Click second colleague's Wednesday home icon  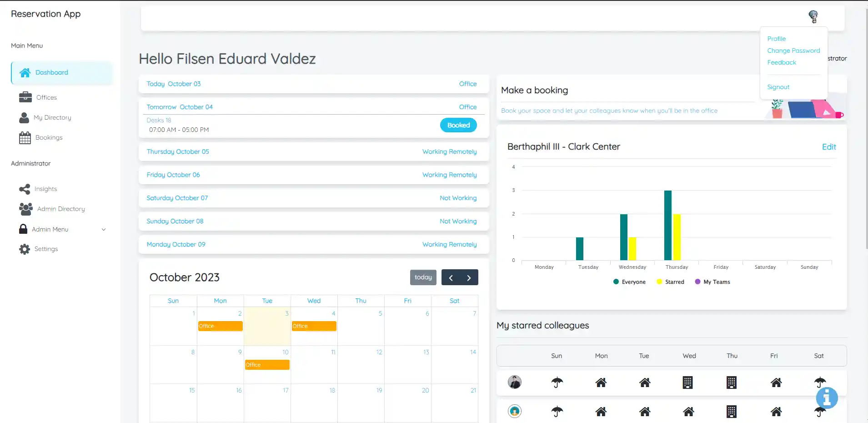tap(688, 412)
